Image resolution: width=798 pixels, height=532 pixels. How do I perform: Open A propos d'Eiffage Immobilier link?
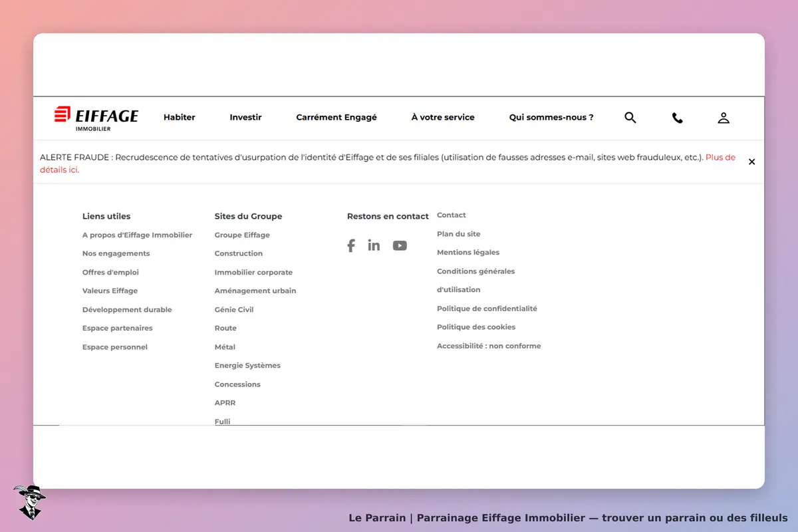tap(138, 235)
